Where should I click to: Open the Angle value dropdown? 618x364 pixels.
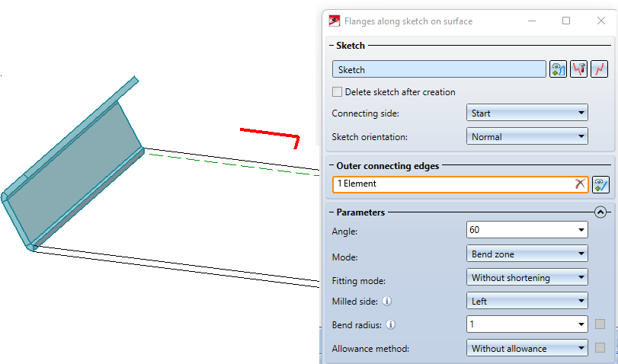[x=581, y=230]
